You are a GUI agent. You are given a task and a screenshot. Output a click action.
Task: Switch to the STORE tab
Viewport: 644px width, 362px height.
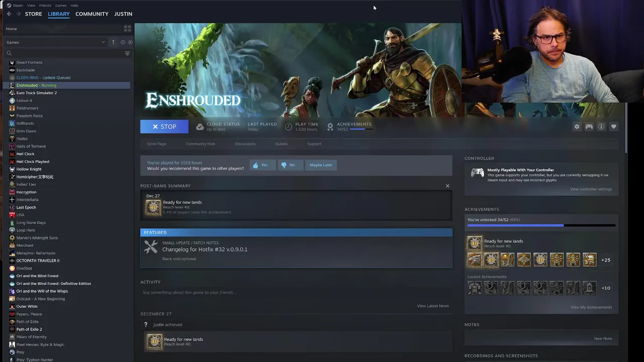(34, 14)
